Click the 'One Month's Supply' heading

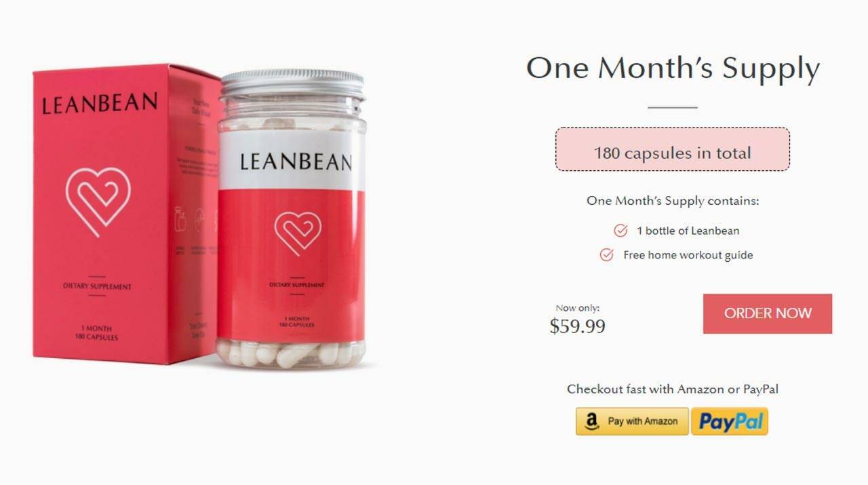pos(673,69)
